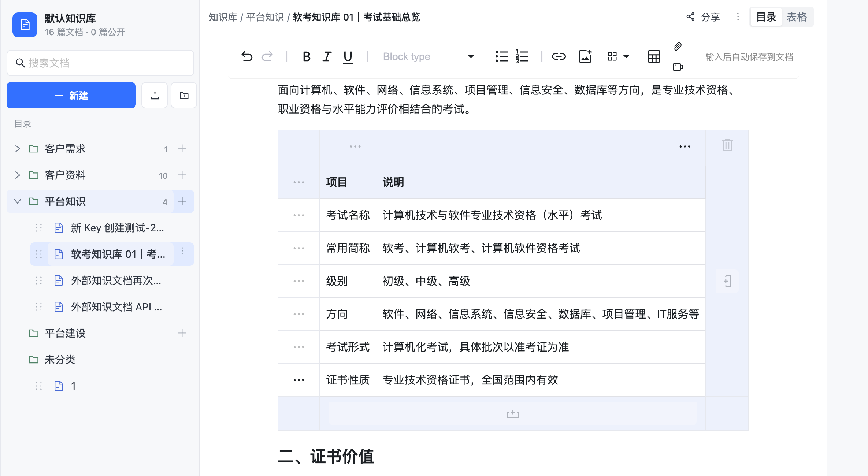Add a document to 客户需求 folder
The image size is (868, 476).
(x=182, y=149)
